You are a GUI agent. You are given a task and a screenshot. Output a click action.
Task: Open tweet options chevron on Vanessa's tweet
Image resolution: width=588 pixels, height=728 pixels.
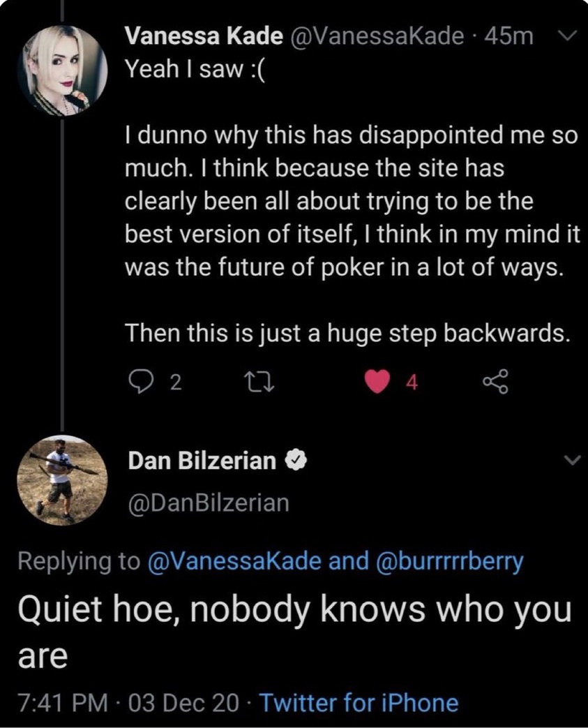569,36
